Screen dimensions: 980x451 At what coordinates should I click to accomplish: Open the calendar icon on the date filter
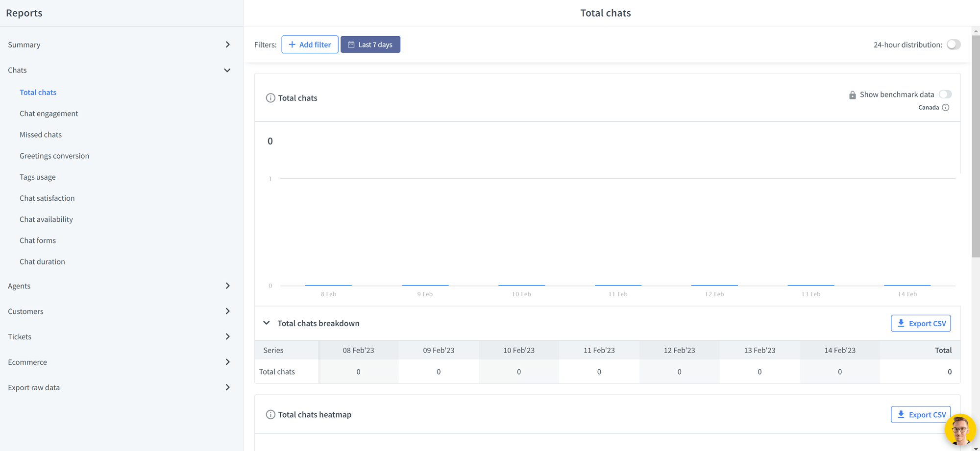pyautogui.click(x=351, y=44)
